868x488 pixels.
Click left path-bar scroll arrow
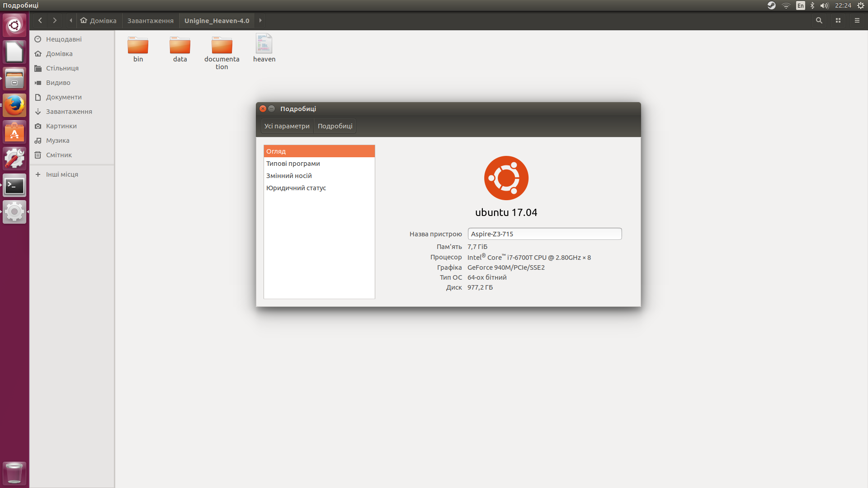(71, 20)
